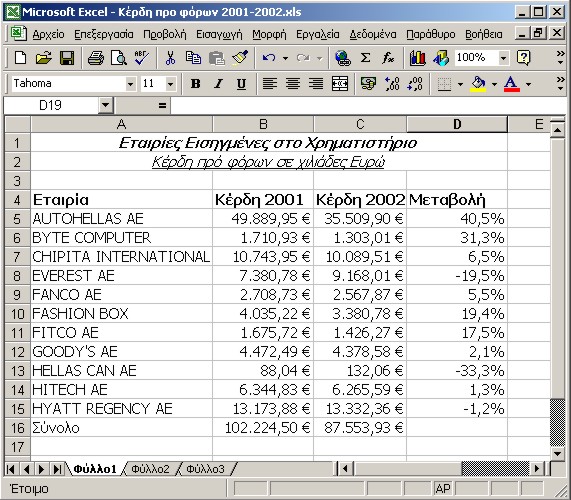Select column B header

pos(263,124)
